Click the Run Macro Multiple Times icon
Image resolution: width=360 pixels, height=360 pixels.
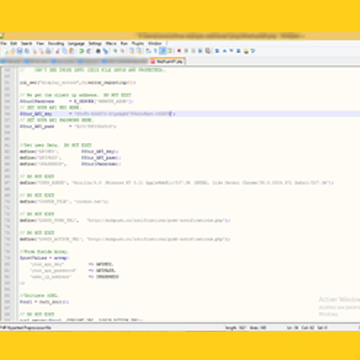click(x=200, y=51)
